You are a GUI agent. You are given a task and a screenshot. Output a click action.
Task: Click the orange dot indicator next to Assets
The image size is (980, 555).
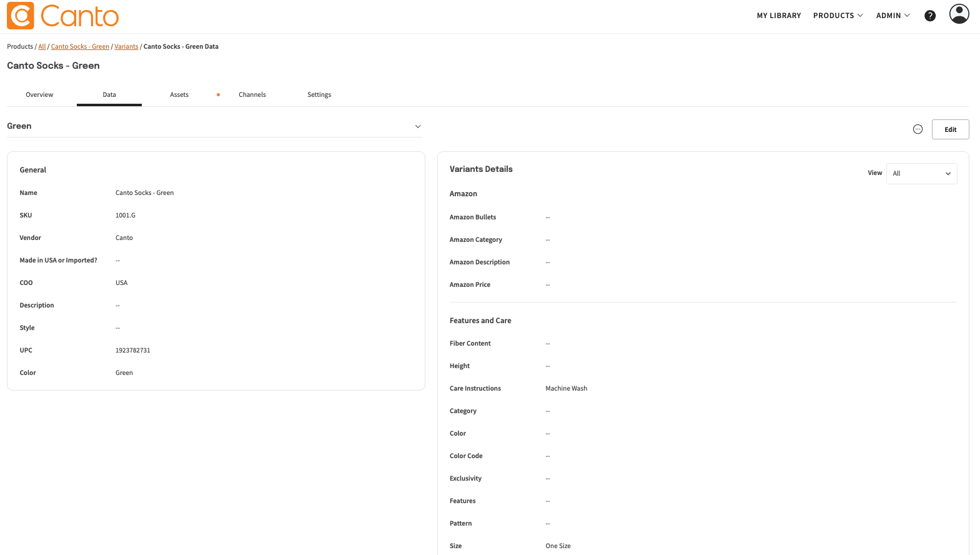point(218,95)
